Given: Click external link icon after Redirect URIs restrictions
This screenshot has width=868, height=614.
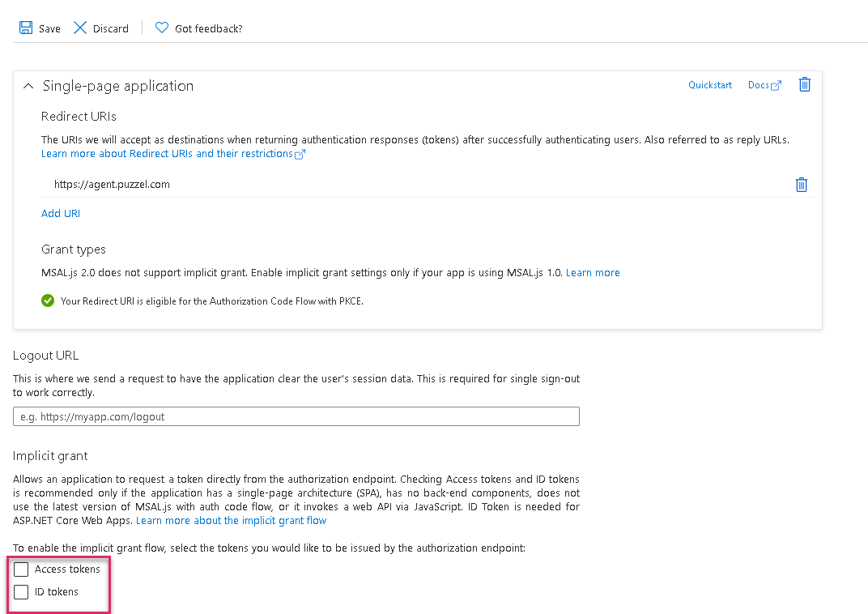Looking at the screenshot, I should click(x=300, y=154).
